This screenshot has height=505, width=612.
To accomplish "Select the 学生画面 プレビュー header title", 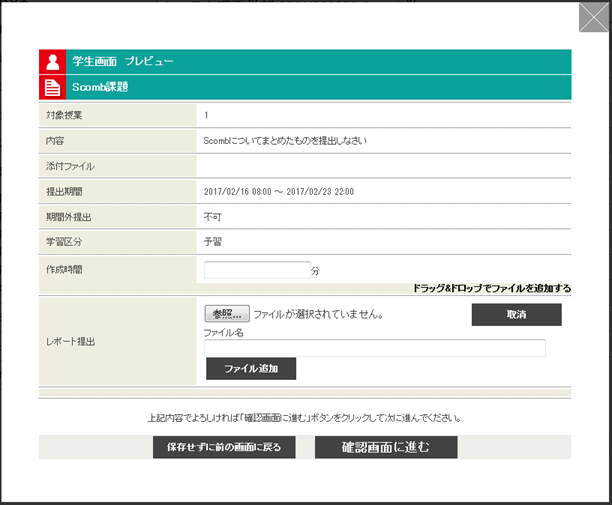I will [x=123, y=62].
